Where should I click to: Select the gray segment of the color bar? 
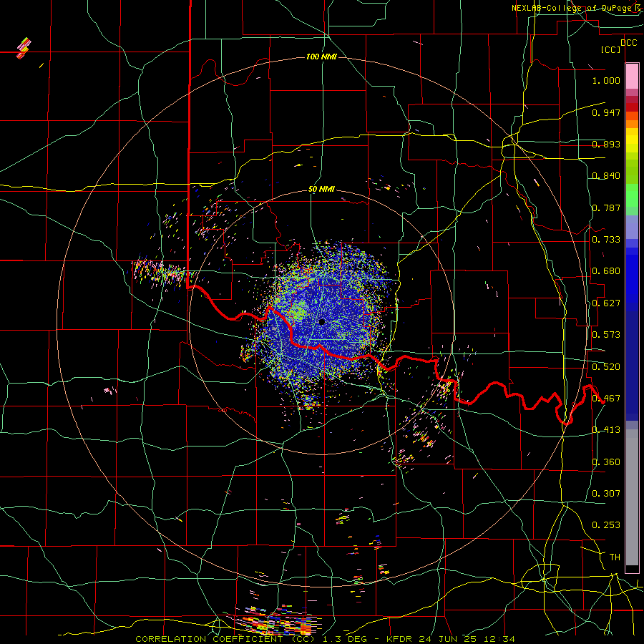point(632,497)
